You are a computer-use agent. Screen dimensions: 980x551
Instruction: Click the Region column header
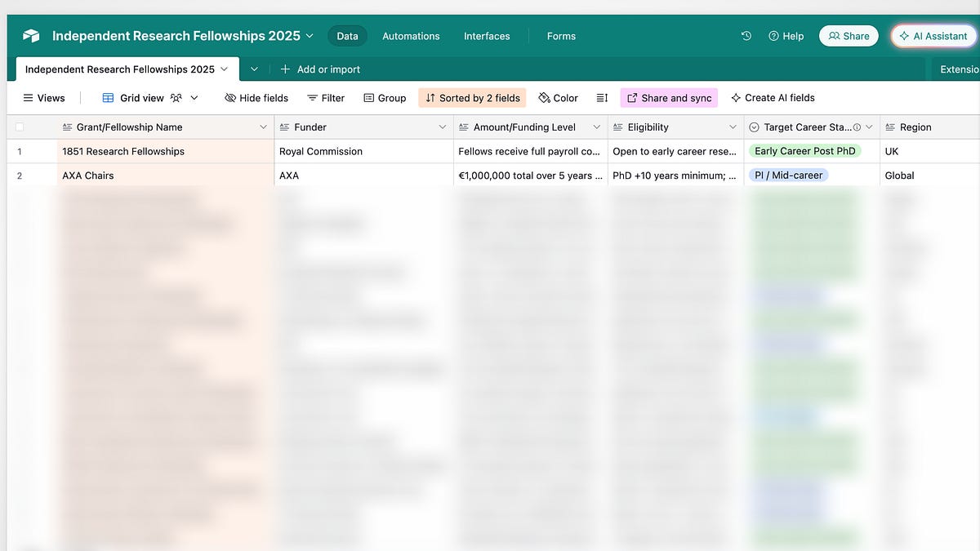coord(929,127)
